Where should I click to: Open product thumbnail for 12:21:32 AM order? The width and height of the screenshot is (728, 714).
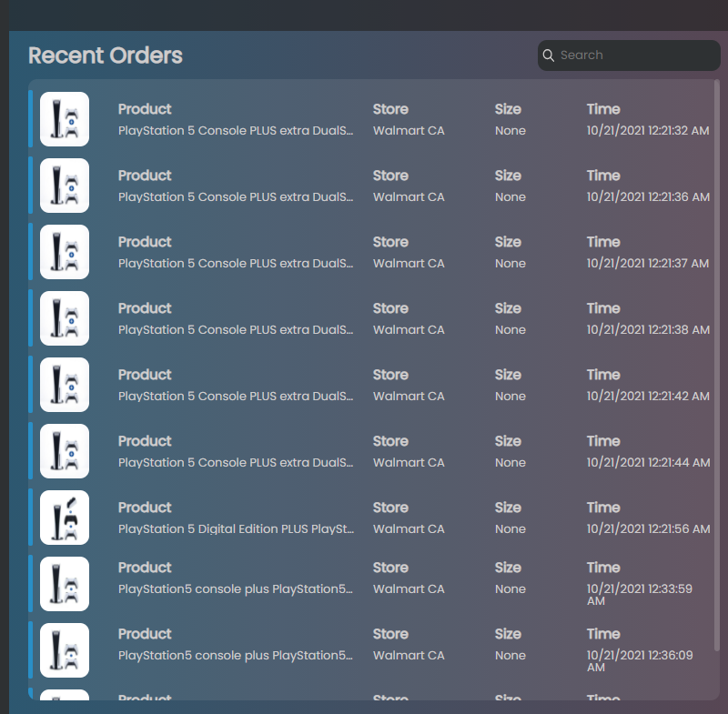[65, 119]
